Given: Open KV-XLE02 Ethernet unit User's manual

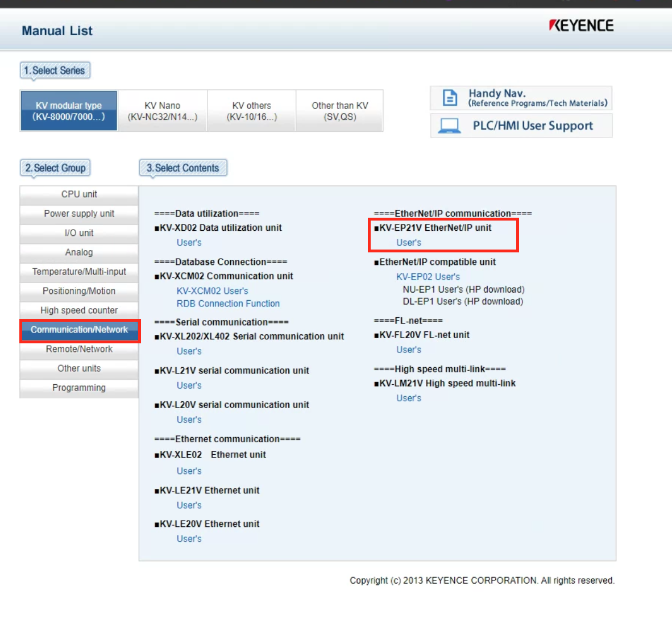Looking at the screenshot, I should 189,471.
